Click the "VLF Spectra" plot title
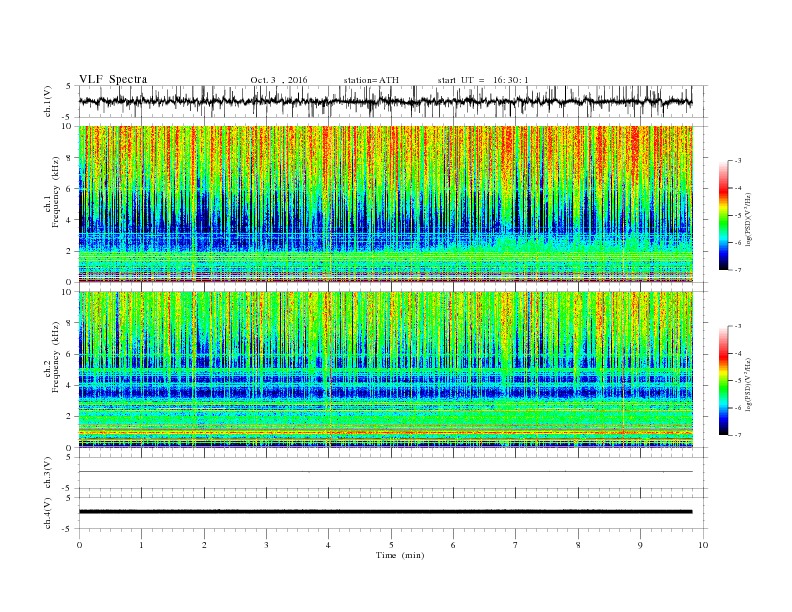The image size is (792, 612). click(113, 79)
